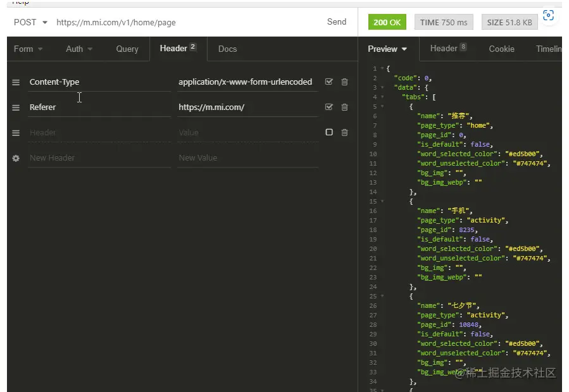Collapse the root object at line 1
Viewport: 569px width, 392px height.
tap(382, 68)
